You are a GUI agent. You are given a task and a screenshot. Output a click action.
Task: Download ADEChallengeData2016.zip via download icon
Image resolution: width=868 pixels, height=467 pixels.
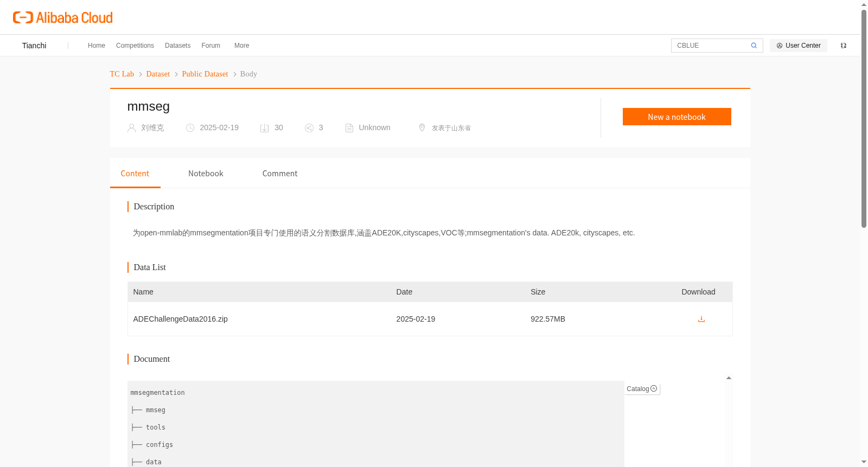click(701, 319)
